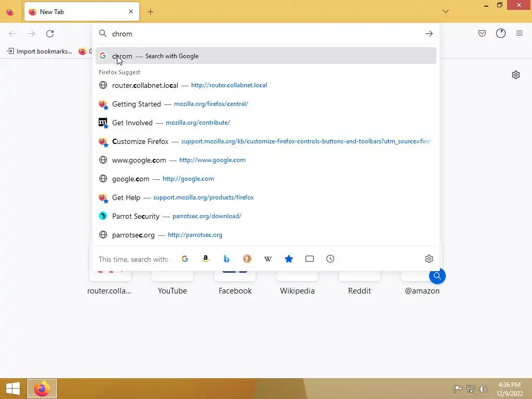Search bookmarks with the star icon
Viewport: 532px width, 399px height.
coord(289,259)
